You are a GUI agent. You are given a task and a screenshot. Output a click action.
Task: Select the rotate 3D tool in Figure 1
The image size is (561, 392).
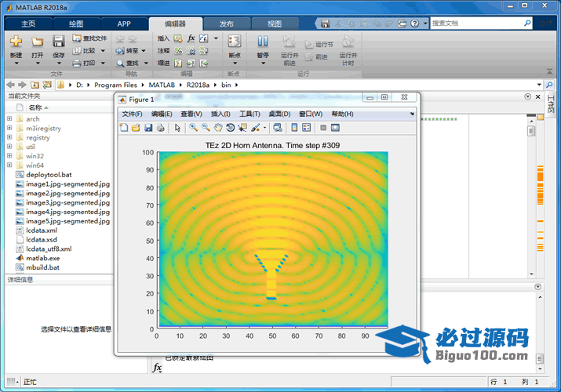click(x=231, y=128)
